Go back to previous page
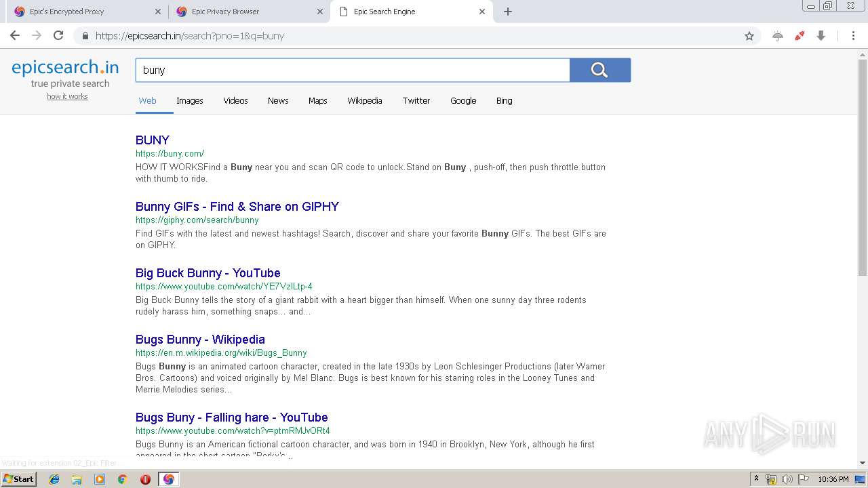868x488 pixels. click(x=15, y=36)
